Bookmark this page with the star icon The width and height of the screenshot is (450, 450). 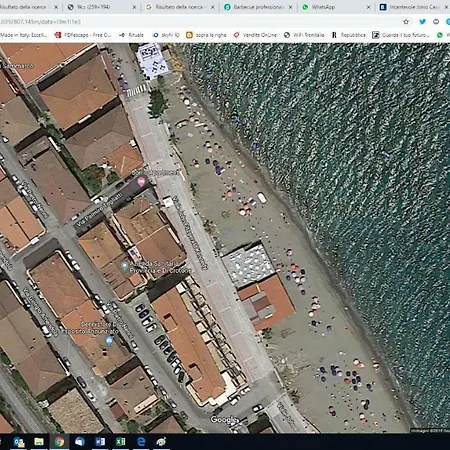(x=406, y=22)
